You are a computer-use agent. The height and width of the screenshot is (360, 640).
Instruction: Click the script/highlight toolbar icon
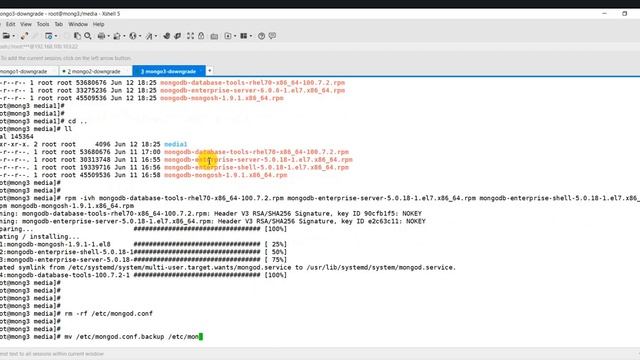[149, 36]
